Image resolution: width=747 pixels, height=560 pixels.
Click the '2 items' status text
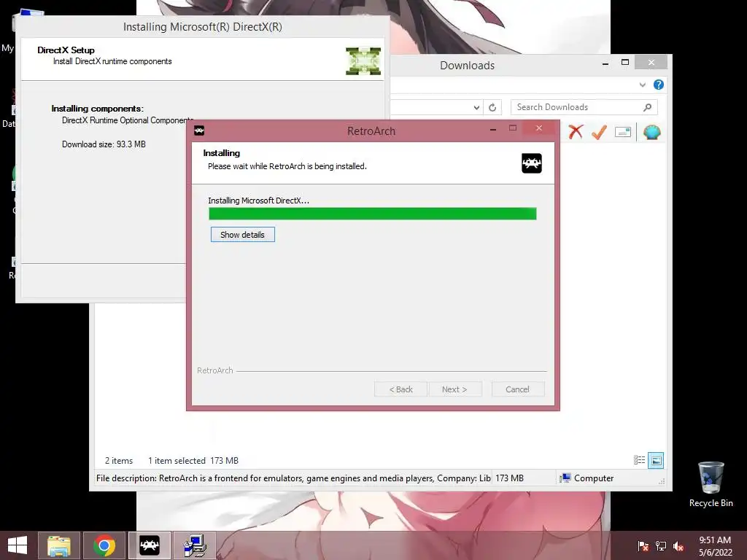point(119,461)
